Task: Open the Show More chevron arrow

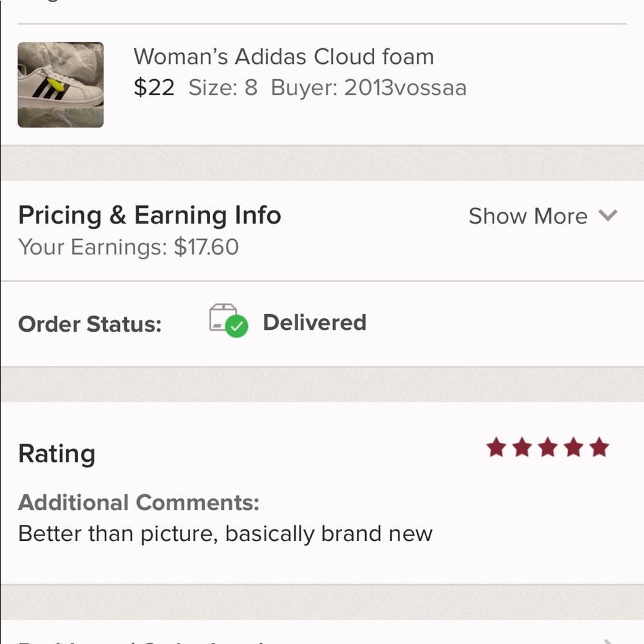Action: [608, 216]
